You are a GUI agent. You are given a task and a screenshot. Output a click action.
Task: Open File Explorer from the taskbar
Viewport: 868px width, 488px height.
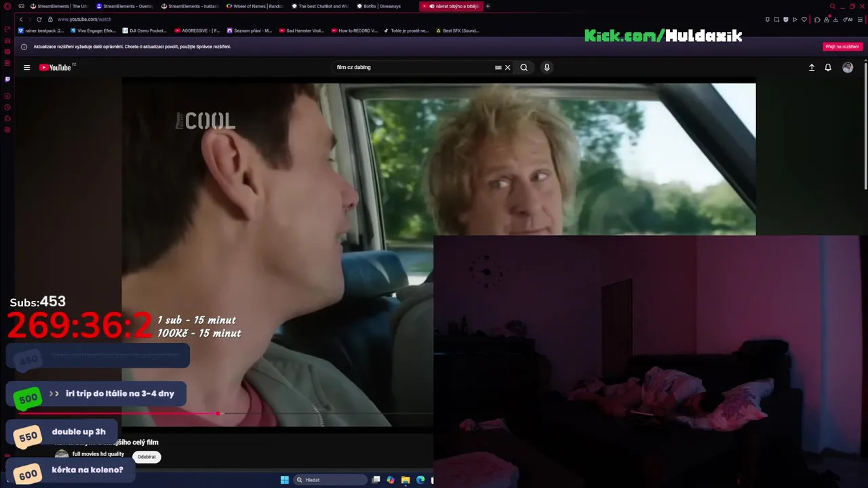coord(406,480)
